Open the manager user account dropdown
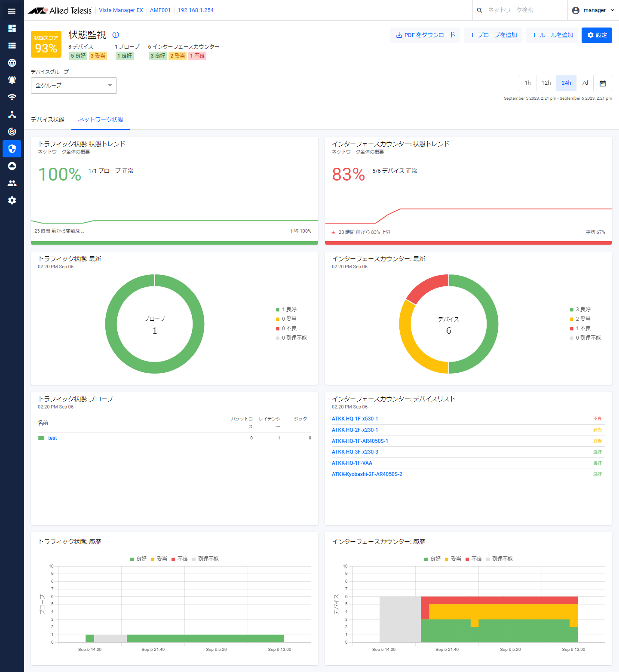 (593, 10)
